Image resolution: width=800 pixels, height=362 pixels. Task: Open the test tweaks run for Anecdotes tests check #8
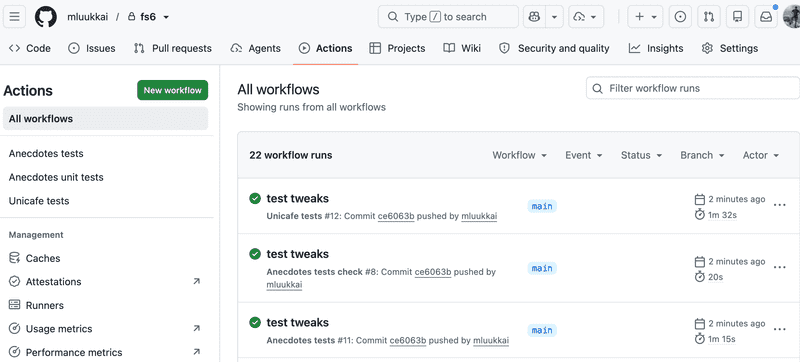click(x=297, y=254)
